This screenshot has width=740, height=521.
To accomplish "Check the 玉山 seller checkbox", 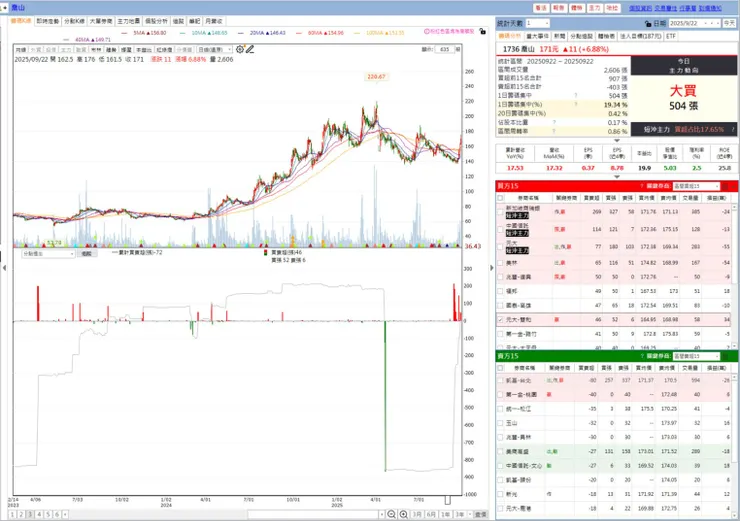I will [x=500, y=423].
